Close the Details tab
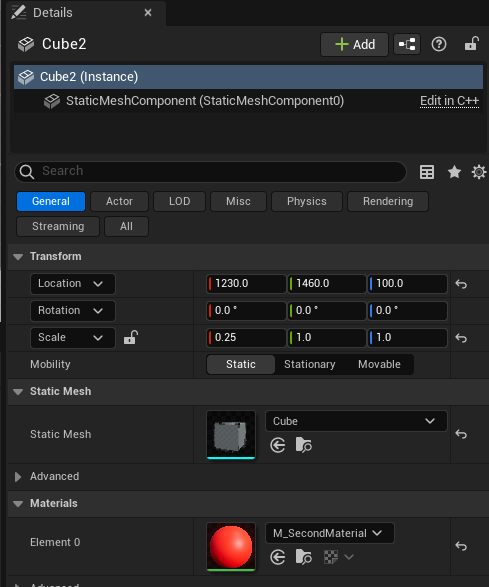The height and width of the screenshot is (587, 489). [x=148, y=13]
